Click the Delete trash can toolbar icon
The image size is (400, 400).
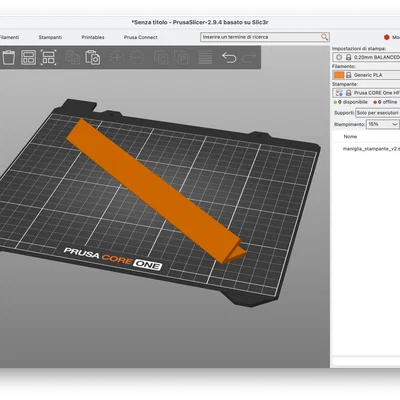point(9,57)
